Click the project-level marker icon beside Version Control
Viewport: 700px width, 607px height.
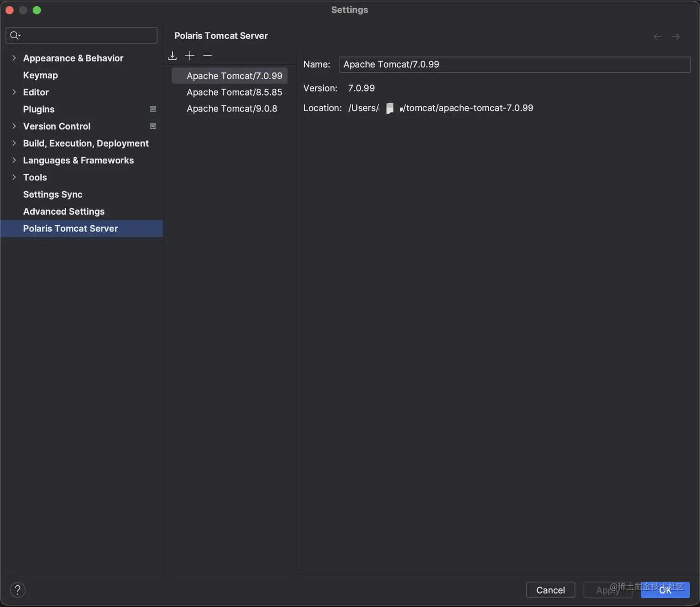pos(153,126)
